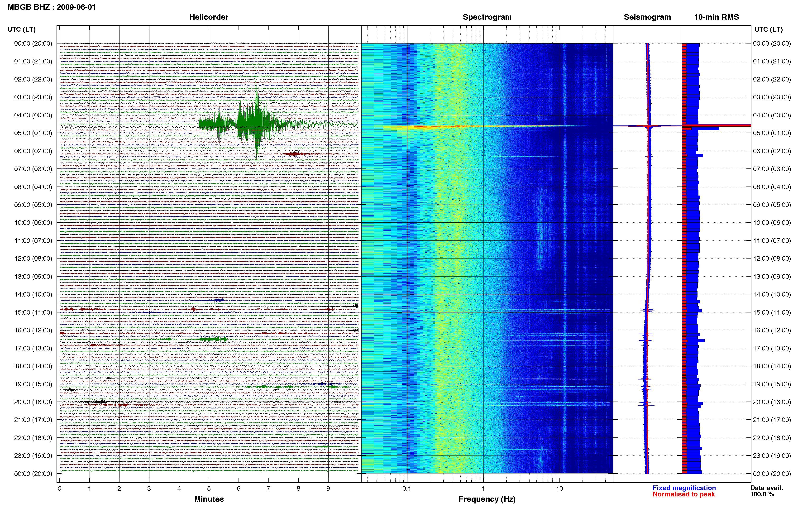812x508 pixels.
Task: Click the red 'Normalised to peak' legend text
Action: [683, 494]
